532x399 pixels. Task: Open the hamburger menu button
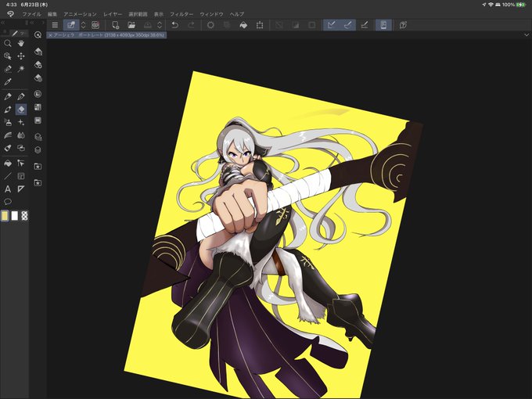(x=55, y=25)
